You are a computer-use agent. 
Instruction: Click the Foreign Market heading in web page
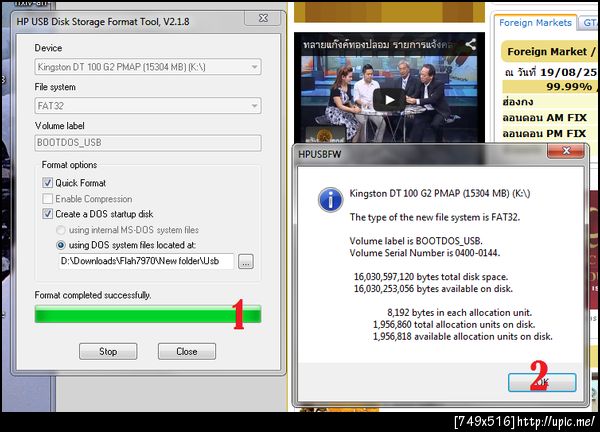[x=550, y=52]
